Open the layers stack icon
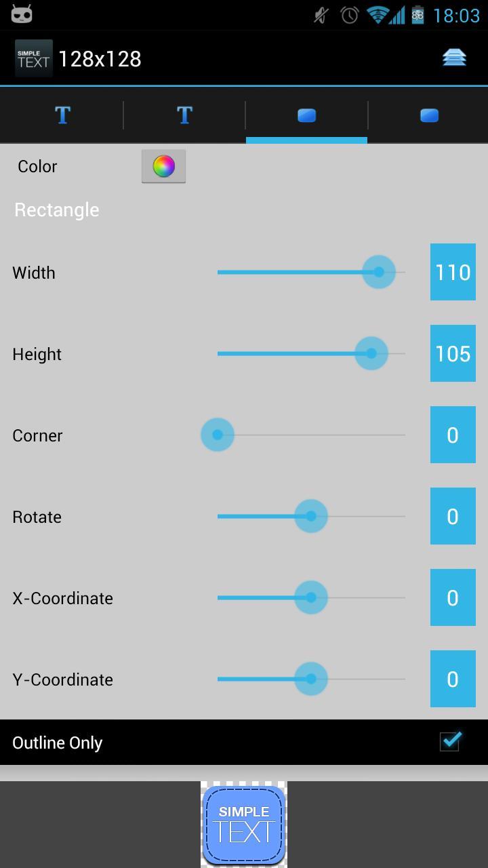Viewport: 488px width, 868px height. pos(454,58)
